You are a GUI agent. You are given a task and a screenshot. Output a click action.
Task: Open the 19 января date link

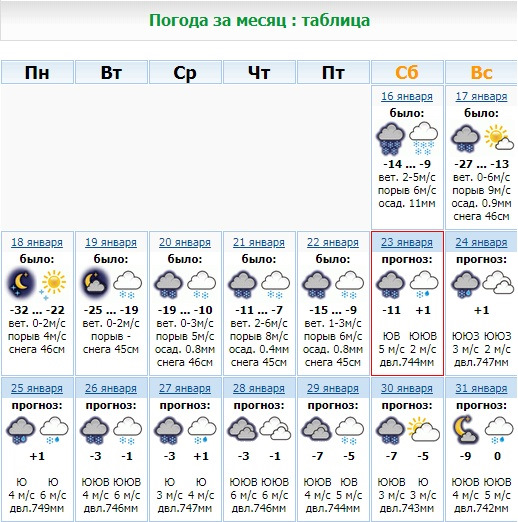point(111,242)
